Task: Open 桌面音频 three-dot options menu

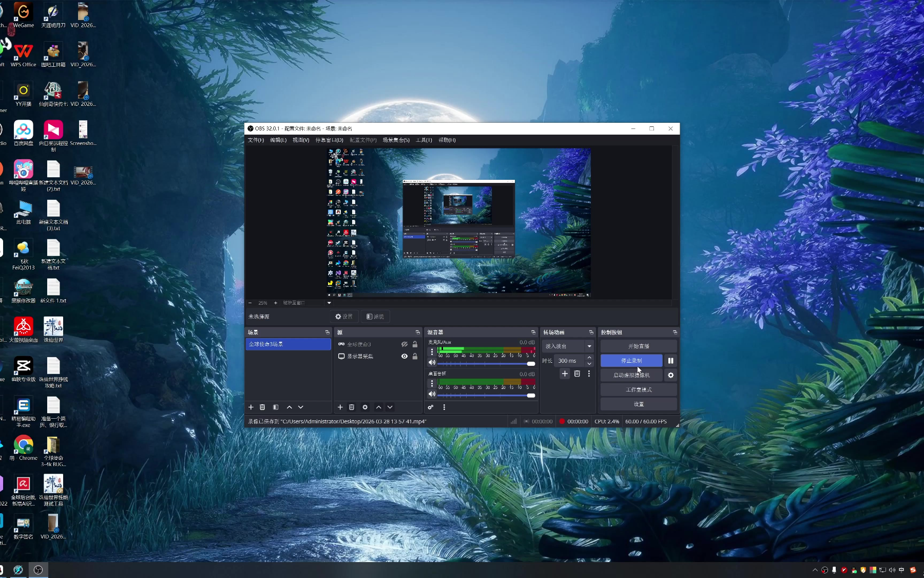Action: (x=432, y=383)
